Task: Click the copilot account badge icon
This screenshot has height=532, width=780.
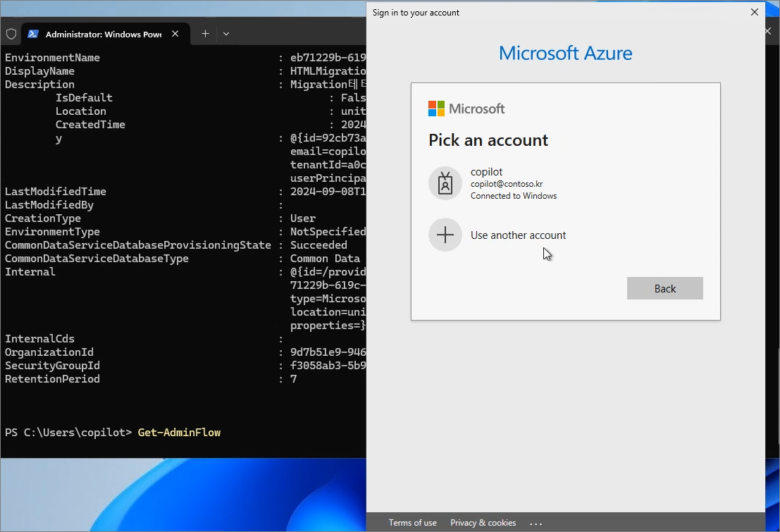Action: pos(445,183)
